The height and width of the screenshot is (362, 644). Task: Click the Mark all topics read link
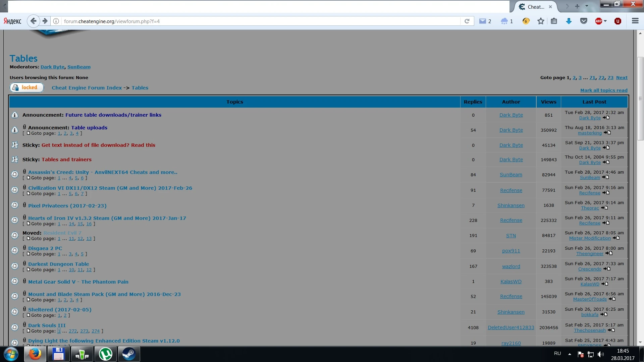click(x=604, y=90)
